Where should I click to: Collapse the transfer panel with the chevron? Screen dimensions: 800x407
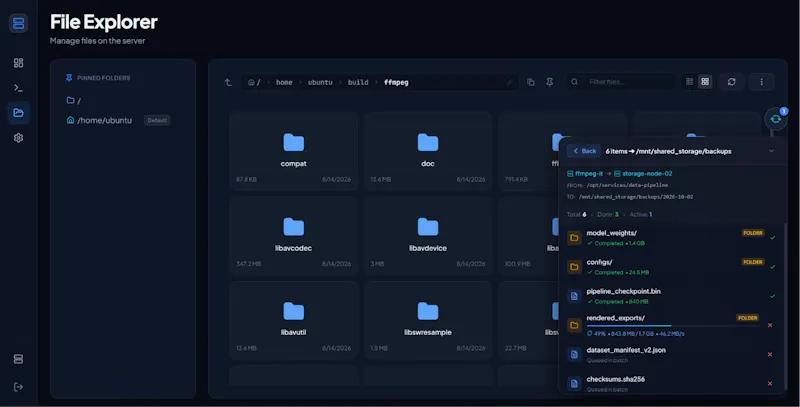click(x=771, y=151)
